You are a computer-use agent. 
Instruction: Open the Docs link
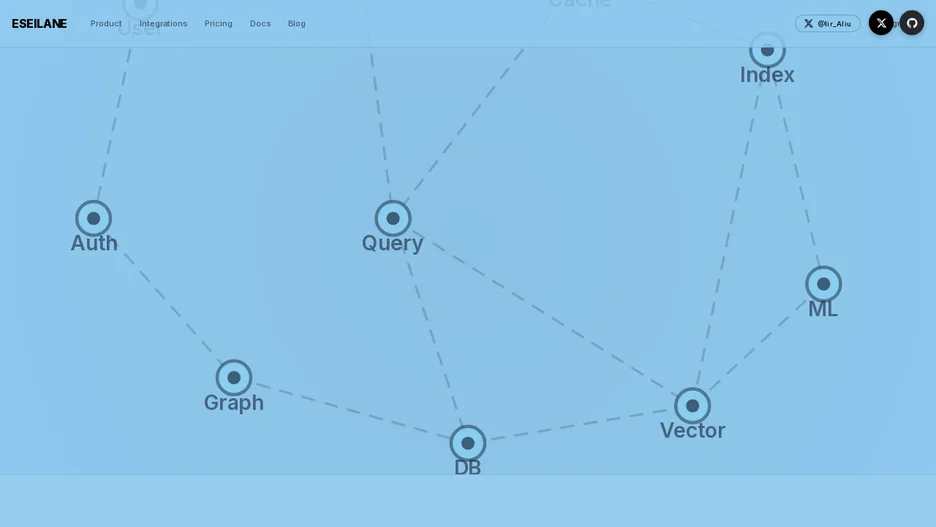[x=260, y=23]
